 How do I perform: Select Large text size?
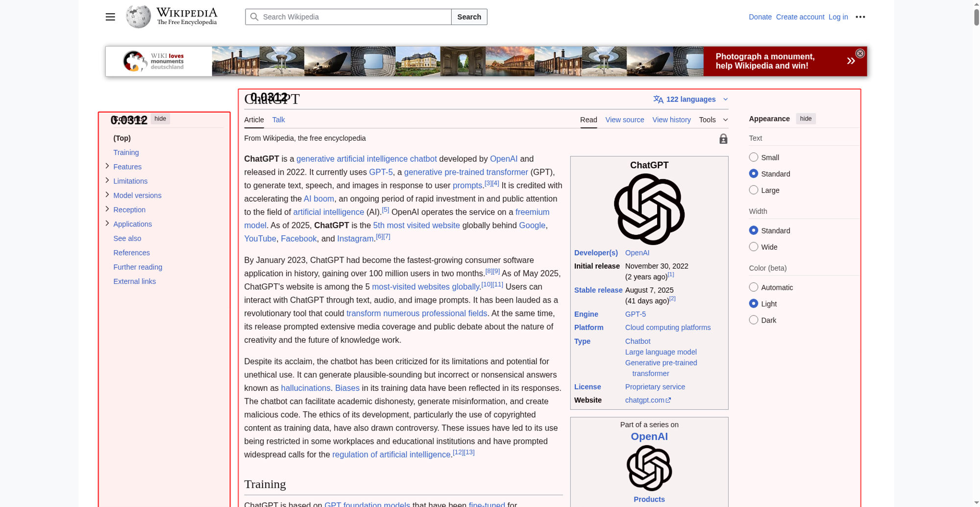[754, 190]
